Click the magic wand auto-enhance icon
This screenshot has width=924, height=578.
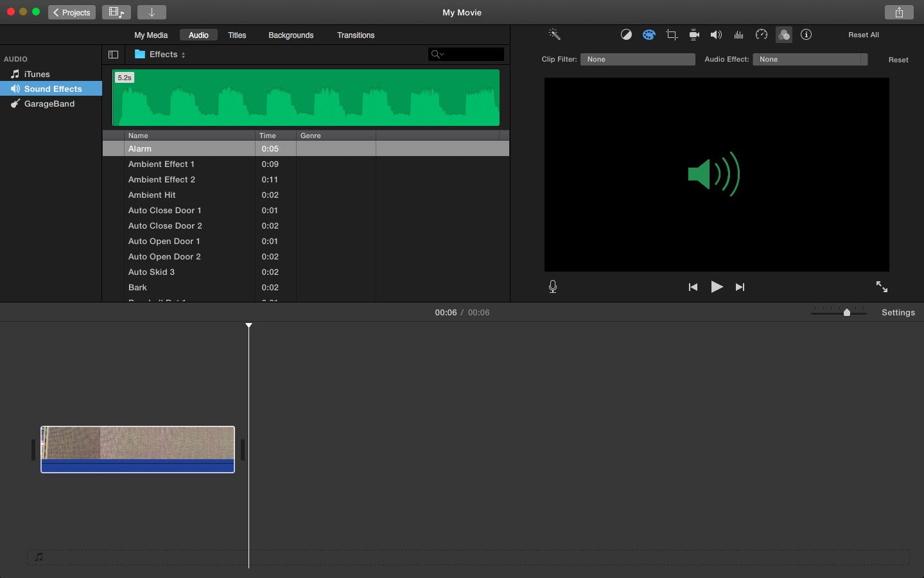(x=554, y=35)
